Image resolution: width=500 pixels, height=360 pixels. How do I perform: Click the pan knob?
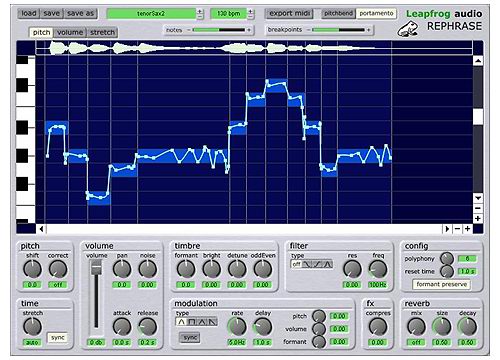point(122,269)
